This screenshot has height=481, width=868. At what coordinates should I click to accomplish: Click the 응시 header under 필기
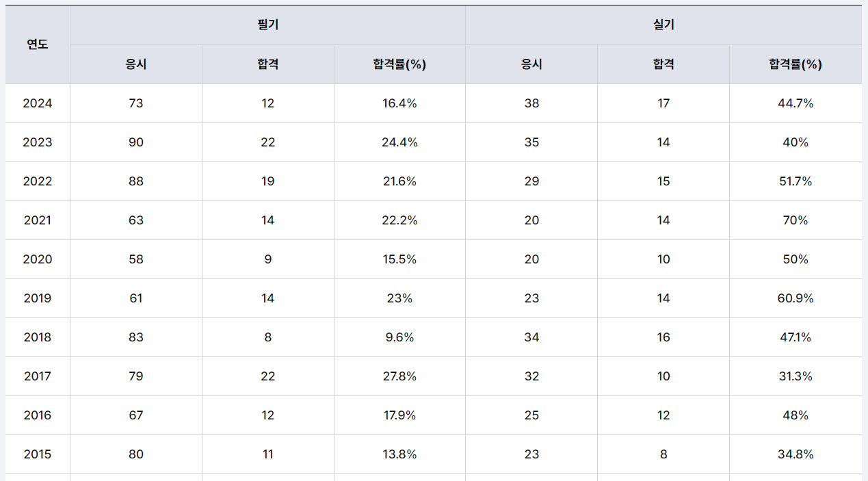[x=136, y=64]
